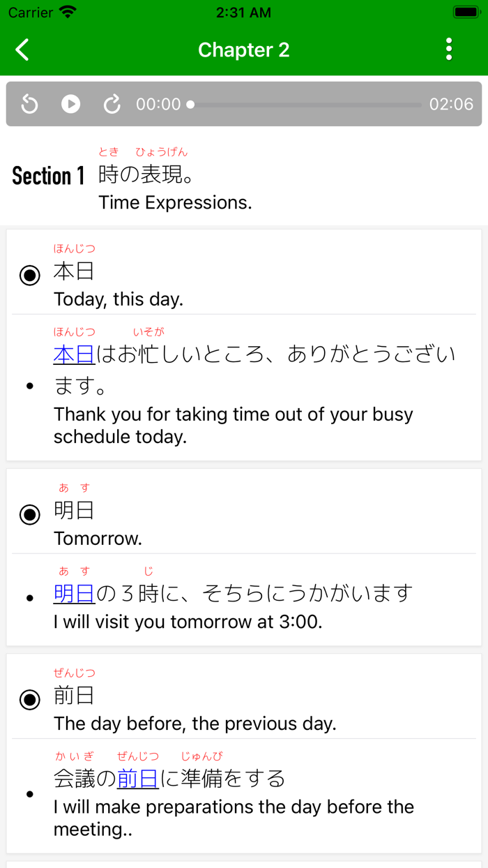Viewport: 488px width, 868px height.
Task: Open the three-dot overflow menu
Action: 449,50
